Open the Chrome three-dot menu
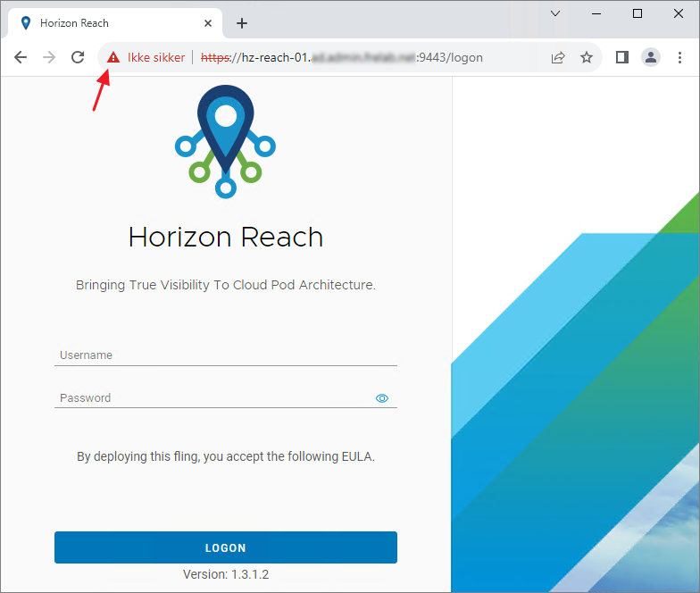700x593 pixels. [679, 57]
